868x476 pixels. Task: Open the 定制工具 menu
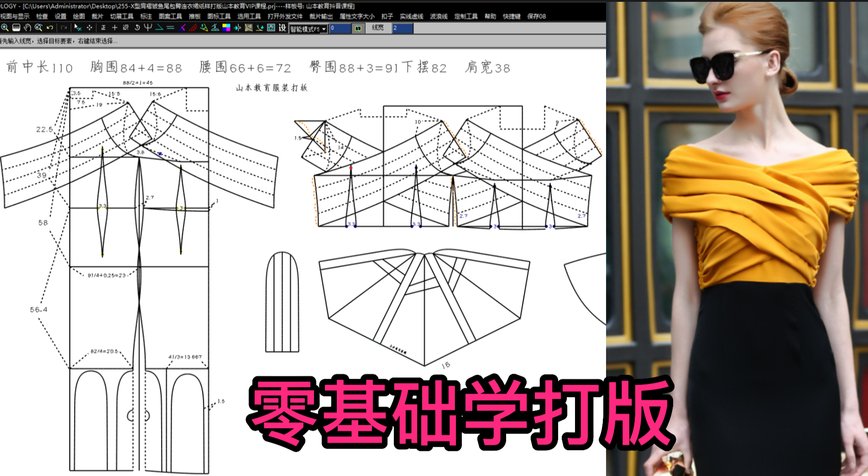[x=466, y=16]
